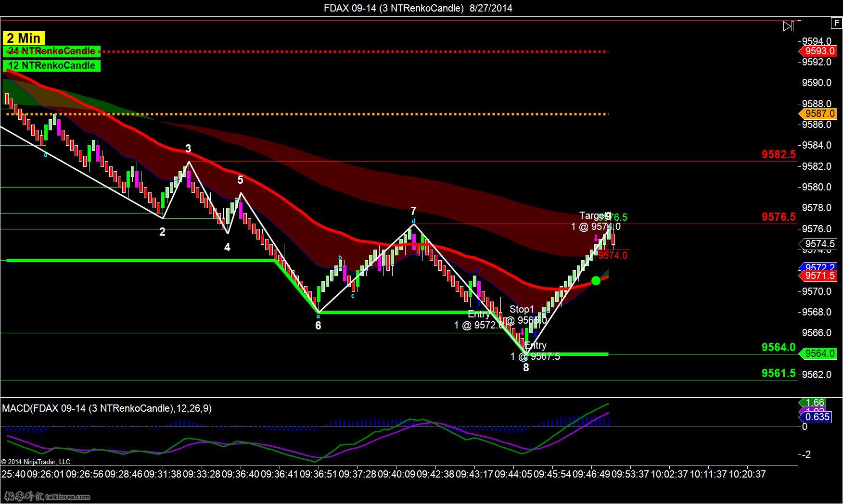Click the green 9564.0 axis price marker

pos(819,353)
